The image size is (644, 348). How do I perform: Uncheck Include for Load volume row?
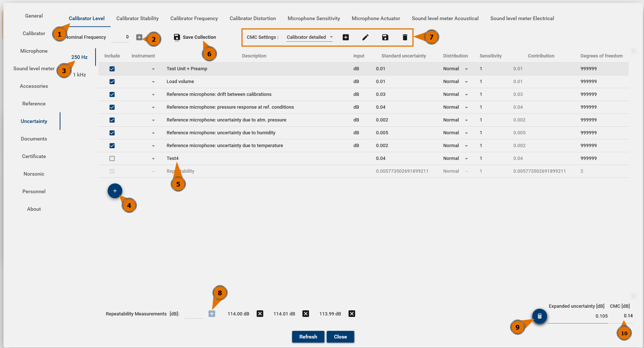(112, 82)
